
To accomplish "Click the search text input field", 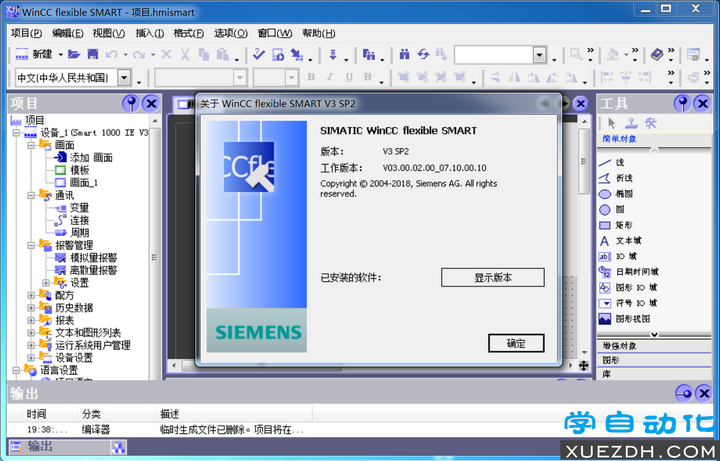I will click(494, 55).
